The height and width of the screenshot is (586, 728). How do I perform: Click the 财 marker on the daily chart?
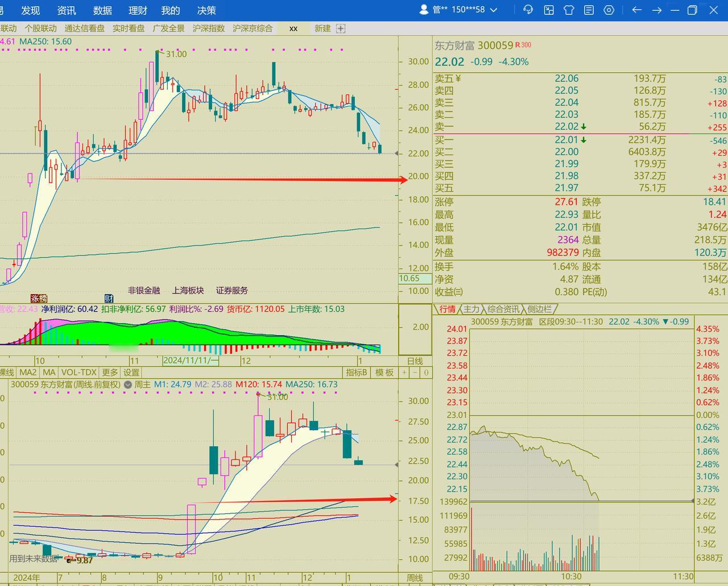[109, 298]
